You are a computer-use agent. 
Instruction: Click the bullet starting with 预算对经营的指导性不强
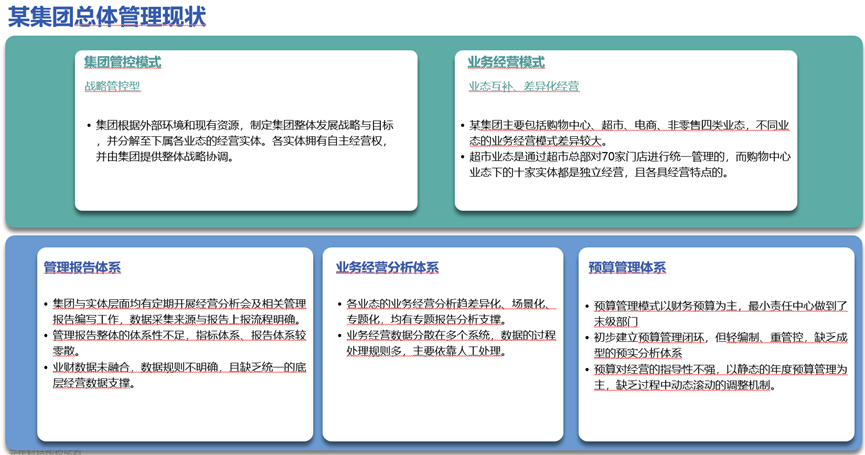(716, 377)
